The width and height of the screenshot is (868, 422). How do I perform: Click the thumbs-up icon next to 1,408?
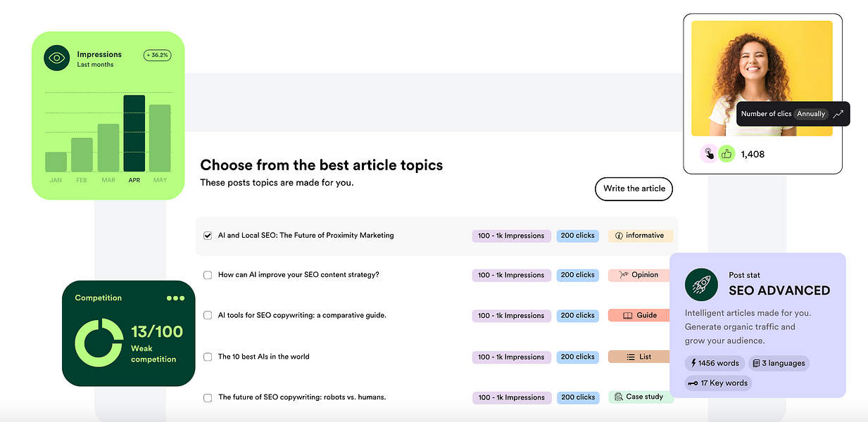point(727,153)
